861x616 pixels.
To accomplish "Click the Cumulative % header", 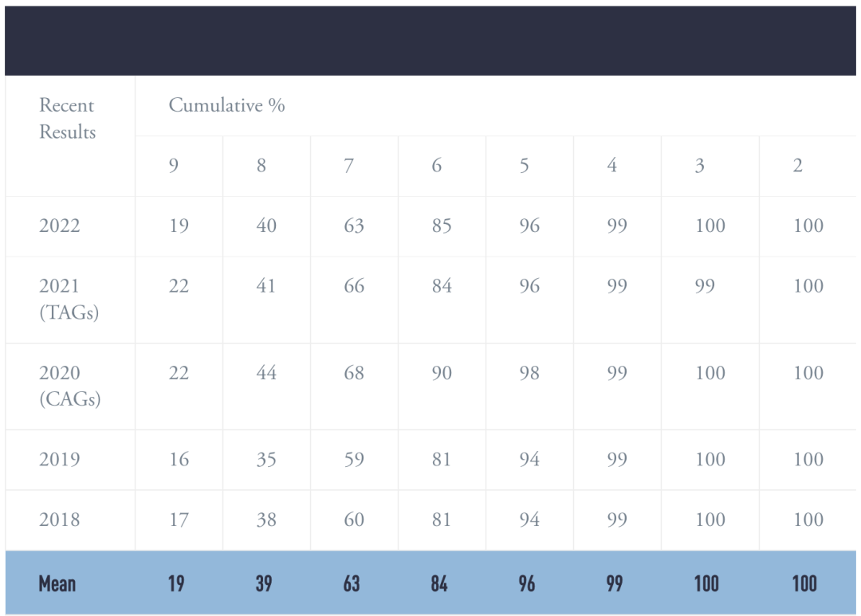I will pos(226,105).
